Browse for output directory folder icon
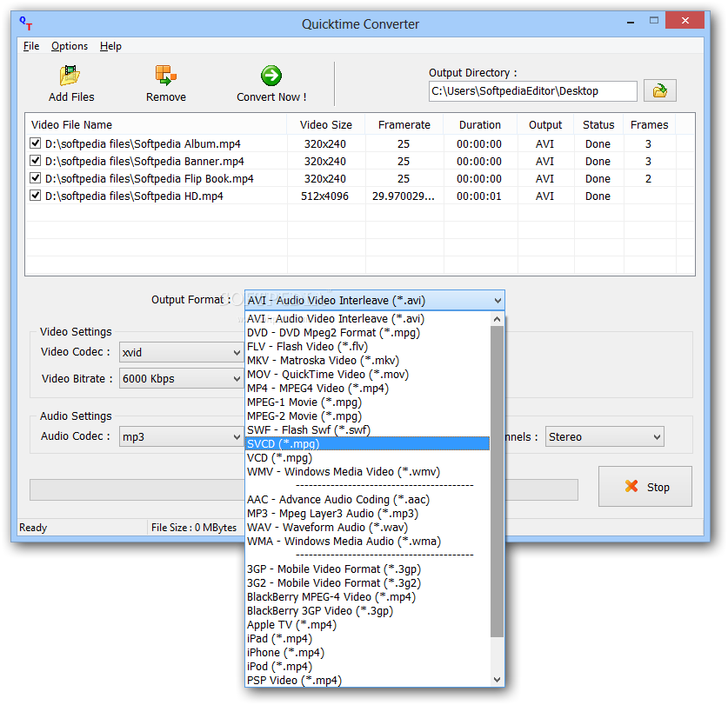Screen dimensions: 728x705 pos(660,90)
